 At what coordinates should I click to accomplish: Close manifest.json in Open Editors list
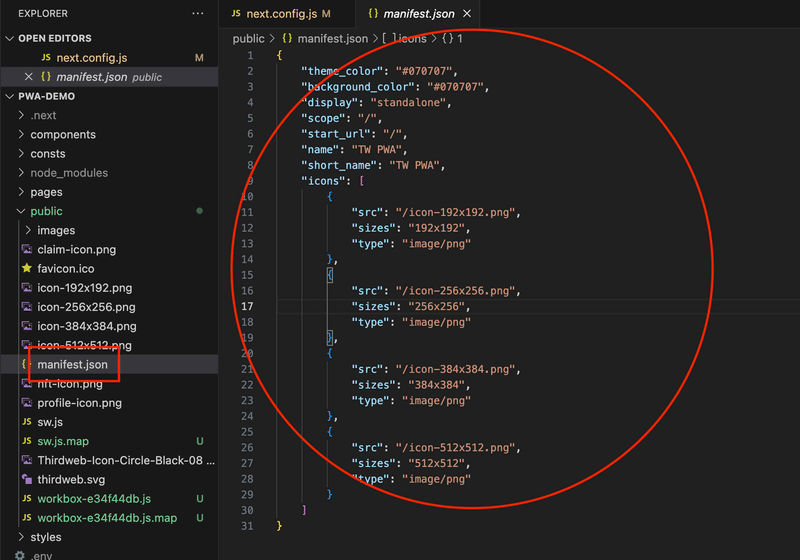tap(29, 77)
